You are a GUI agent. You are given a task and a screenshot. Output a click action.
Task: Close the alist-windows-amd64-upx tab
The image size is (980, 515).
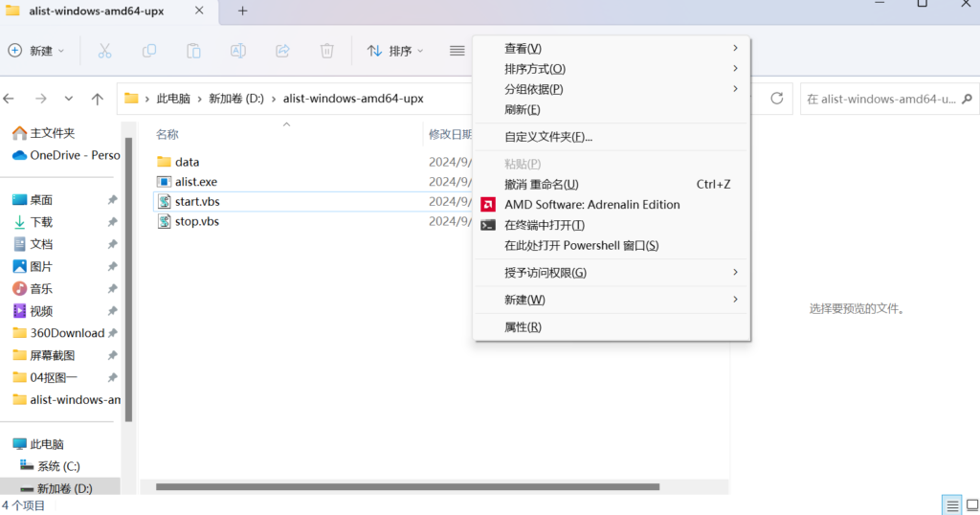point(199,11)
